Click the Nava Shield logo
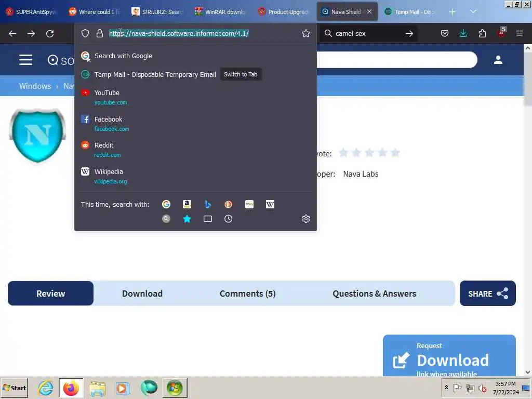 (x=37, y=136)
